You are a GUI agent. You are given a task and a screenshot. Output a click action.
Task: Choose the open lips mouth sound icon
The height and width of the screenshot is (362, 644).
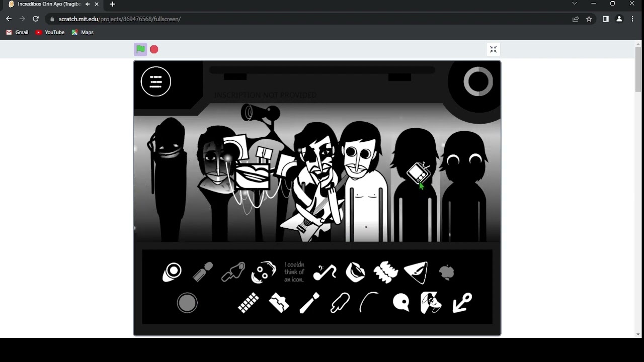(x=356, y=272)
